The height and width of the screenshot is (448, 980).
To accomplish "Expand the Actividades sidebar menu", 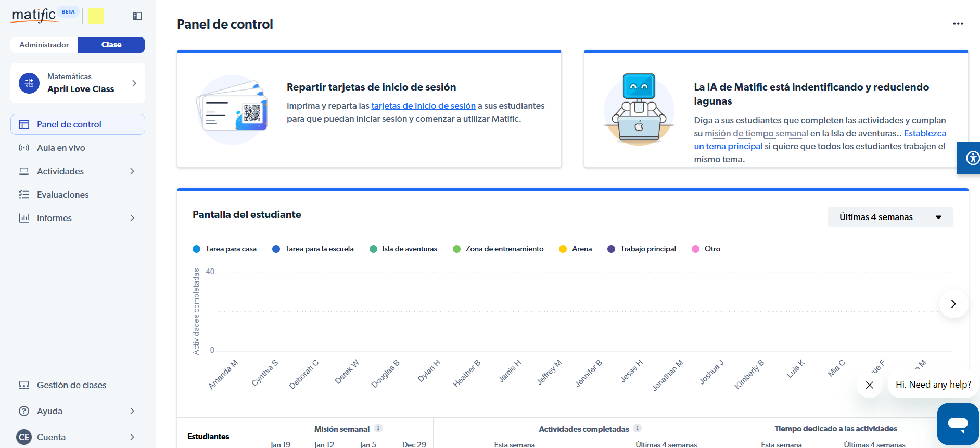I will pyautogui.click(x=78, y=171).
